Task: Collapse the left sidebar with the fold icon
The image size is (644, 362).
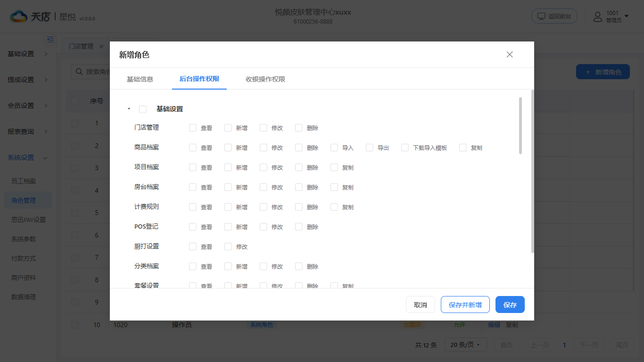Action: pos(50,40)
